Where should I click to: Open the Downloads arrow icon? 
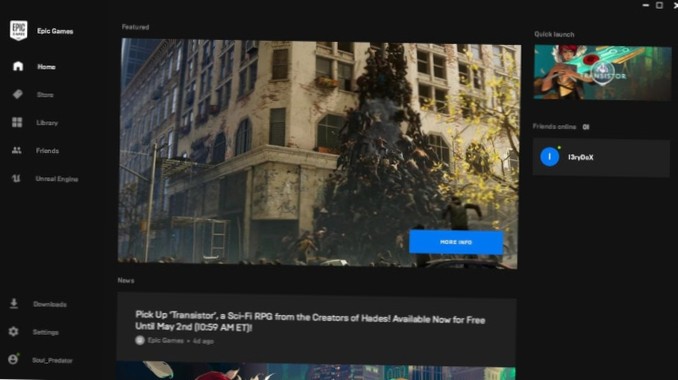pyautogui.click(x=14, y=303)
